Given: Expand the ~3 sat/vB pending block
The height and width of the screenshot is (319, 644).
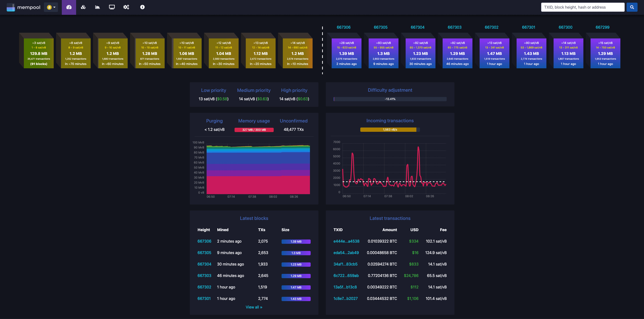Looking at the screenshot, I should [x=39, y=53].
